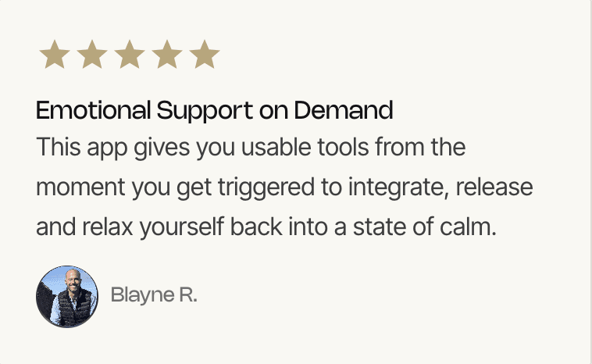Click the word 'Support' in the heading
The width and height of the screenshot is (592, 364).
[205, 111]
